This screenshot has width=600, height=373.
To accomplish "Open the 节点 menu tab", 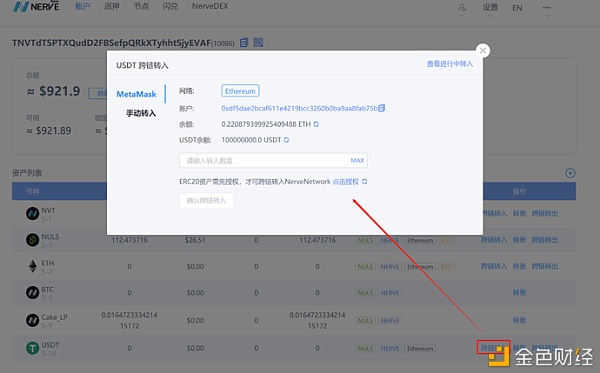I will 141,7.
